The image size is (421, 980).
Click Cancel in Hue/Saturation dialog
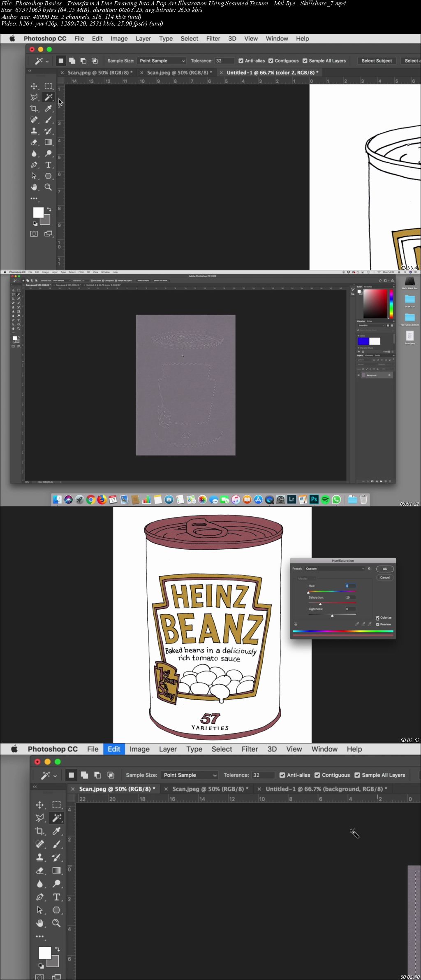(385, 578)
